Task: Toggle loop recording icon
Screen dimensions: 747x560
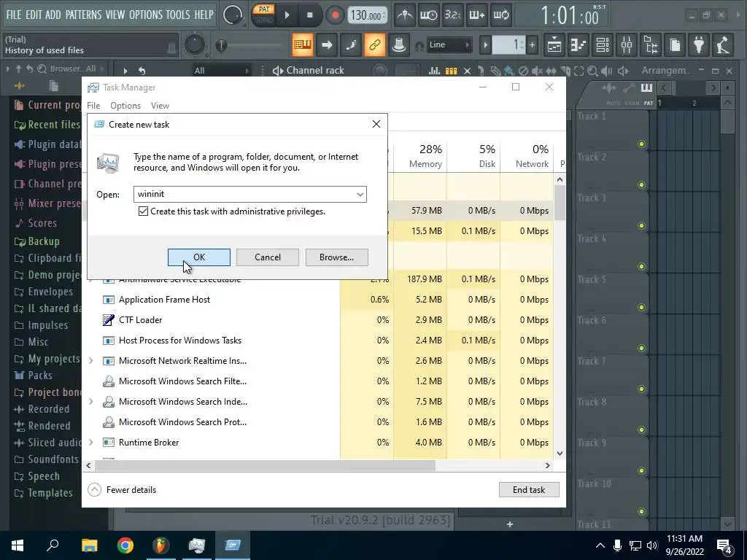Action: (501, 15)
